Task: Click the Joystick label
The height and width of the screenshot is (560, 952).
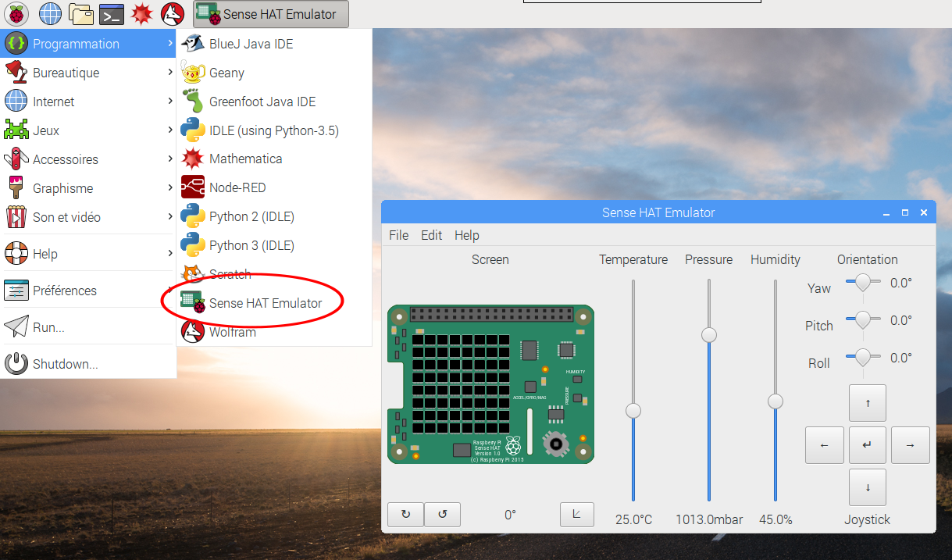Action: click(x=867, y=519)
